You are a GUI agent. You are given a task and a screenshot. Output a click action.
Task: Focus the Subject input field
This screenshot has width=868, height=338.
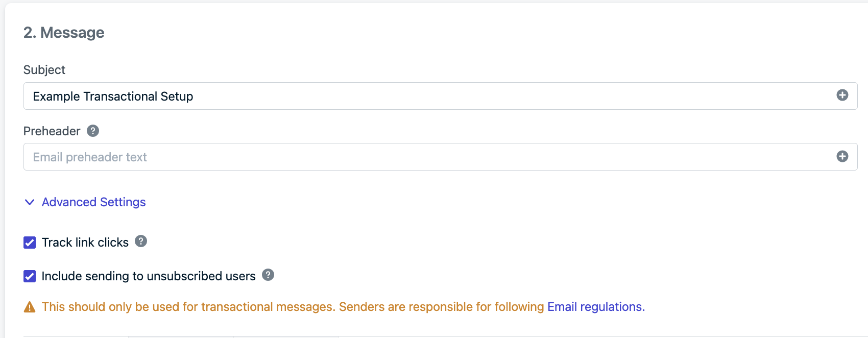click(x=440, y=96)
